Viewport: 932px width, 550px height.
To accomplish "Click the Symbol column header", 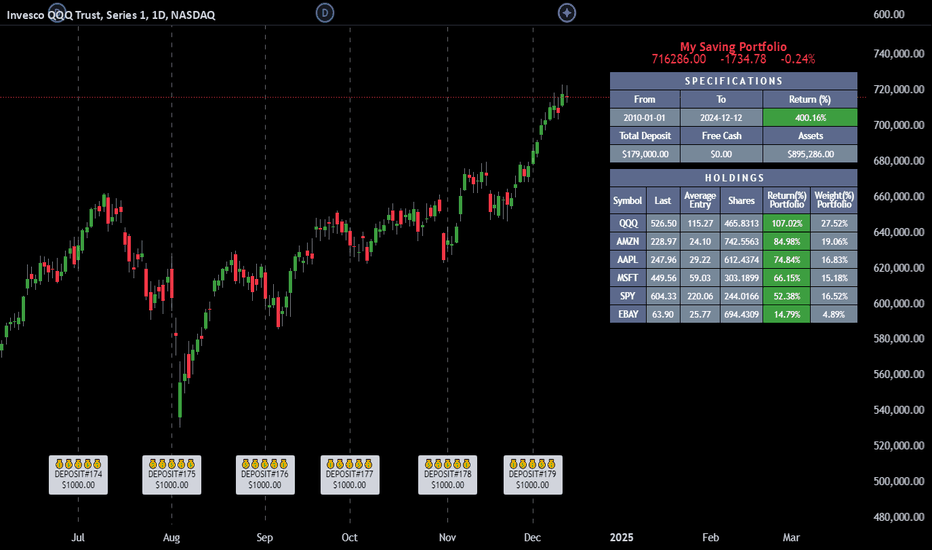I will pyautogui.click(x=628, y=200).
